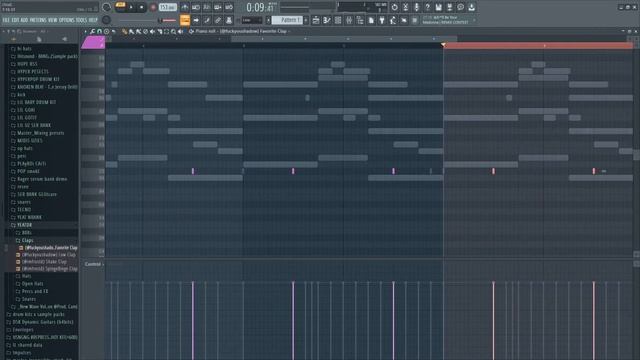Image resolution: width=640 pixels, height=360 pixels.
Task: Click the Stop transport button
Action: click(x=142, y=7)
